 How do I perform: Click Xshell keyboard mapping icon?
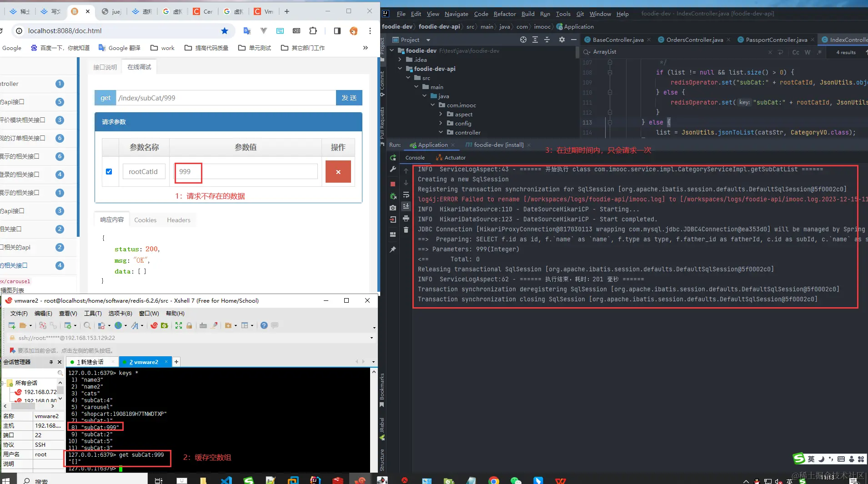203,325
